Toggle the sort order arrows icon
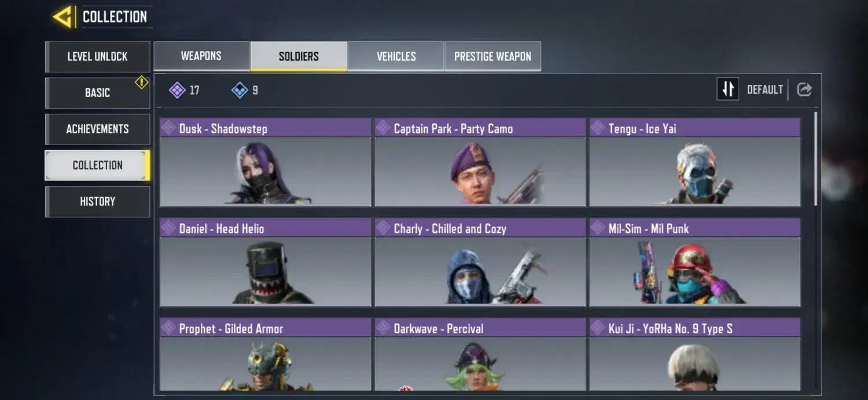 point(728,89)
